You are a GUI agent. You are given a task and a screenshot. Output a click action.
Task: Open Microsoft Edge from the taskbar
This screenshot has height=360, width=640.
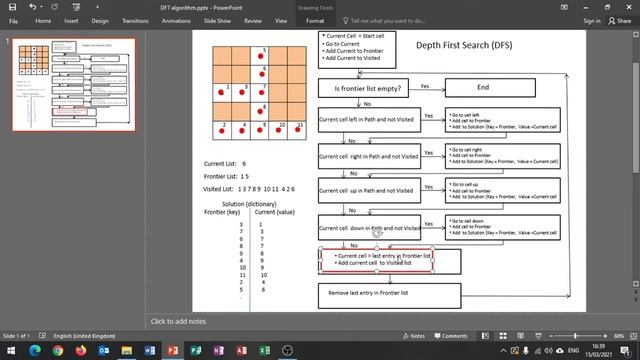(35, 351)
